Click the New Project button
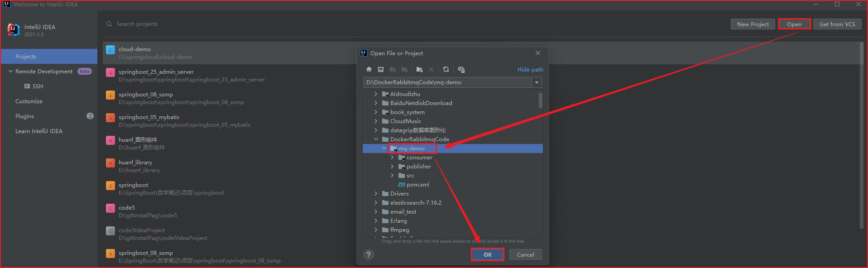The height and width of the screenshot is (268, 868). (x=753, y=24)
